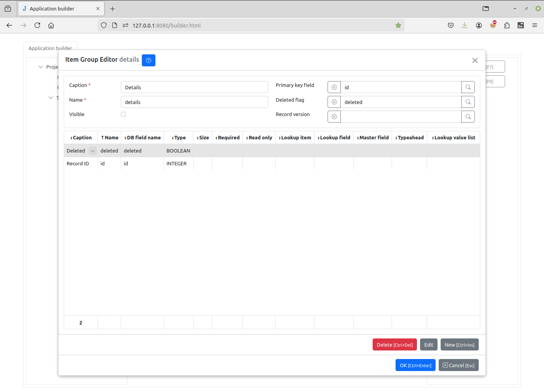Sort the table by Type column

tap(179, 138)
